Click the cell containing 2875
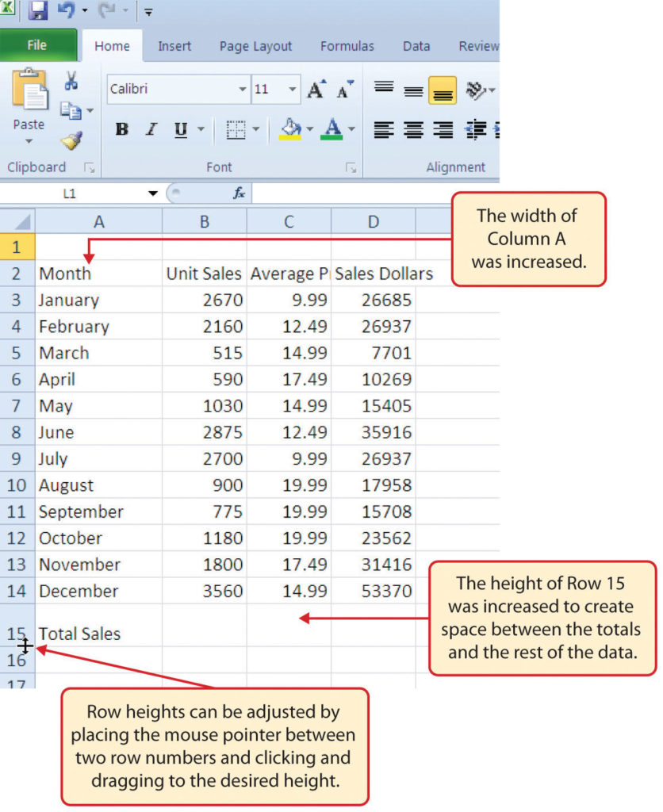Screen dimensions: 663x812 tap(205, 432)
